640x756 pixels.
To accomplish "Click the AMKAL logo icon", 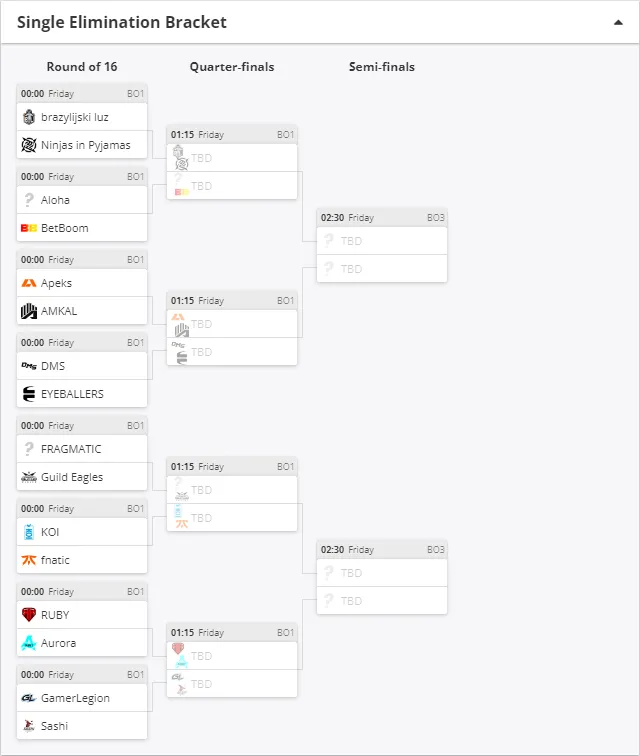I will click(x=29, y=311).
